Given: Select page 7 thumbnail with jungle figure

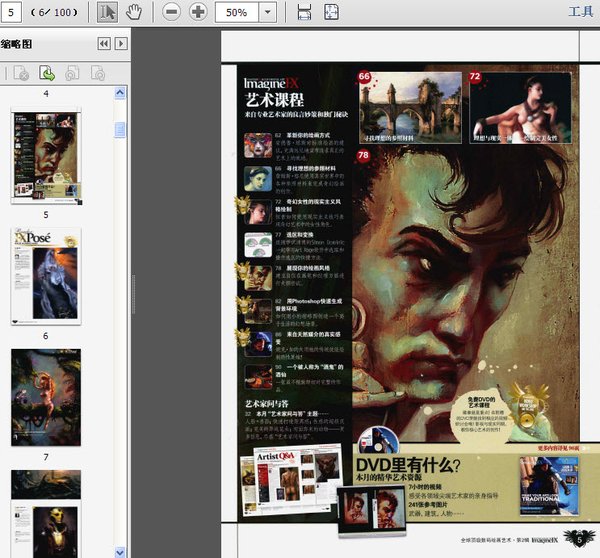Looking at the screenshot, I should (x=46, y=397).
